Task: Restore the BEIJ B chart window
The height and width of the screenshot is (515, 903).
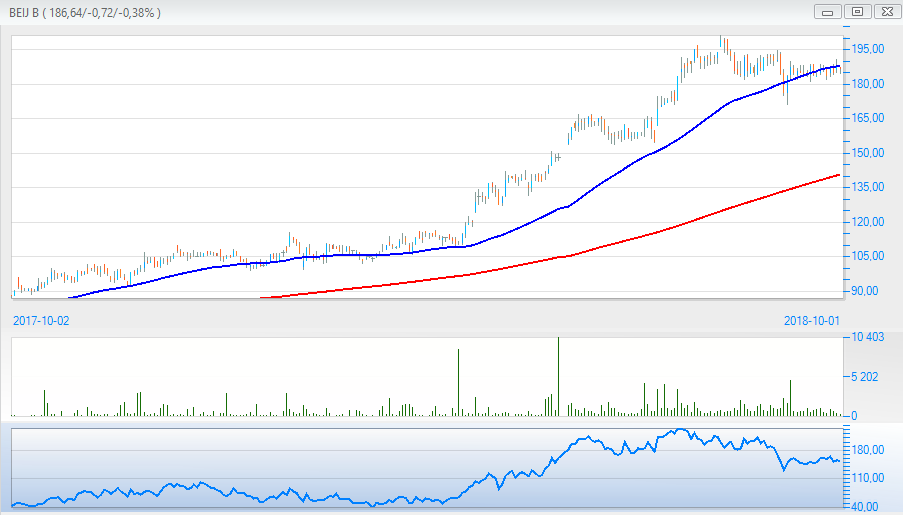Action: (x=858, y=12)
